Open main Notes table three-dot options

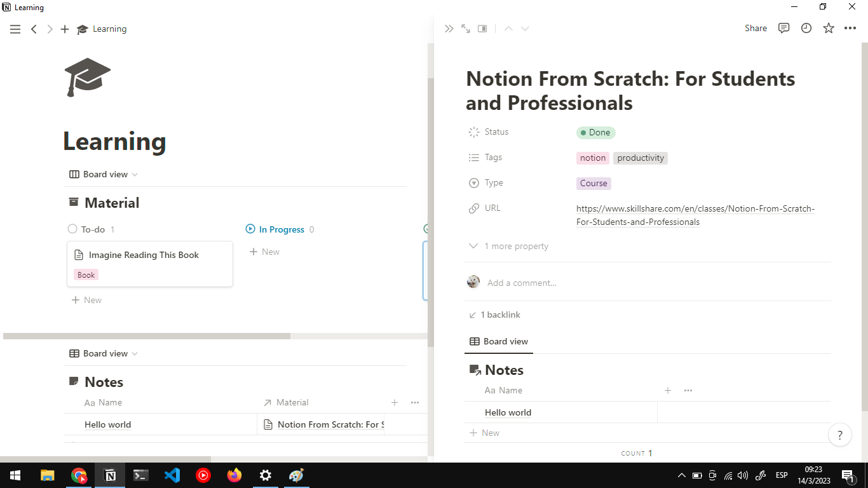coord(415,403)
